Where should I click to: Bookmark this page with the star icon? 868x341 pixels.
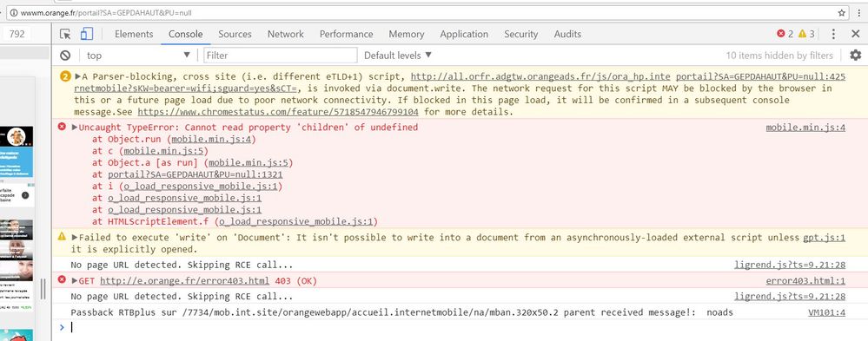(841, 12)
